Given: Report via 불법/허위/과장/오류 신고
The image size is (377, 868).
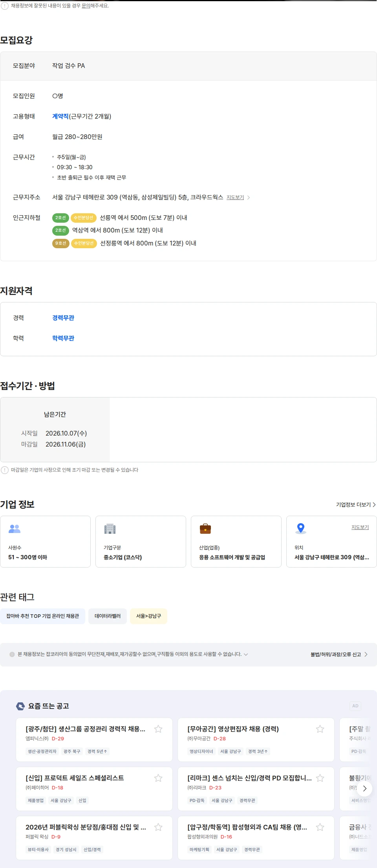Looking at the screenshot, I should 339,654.
